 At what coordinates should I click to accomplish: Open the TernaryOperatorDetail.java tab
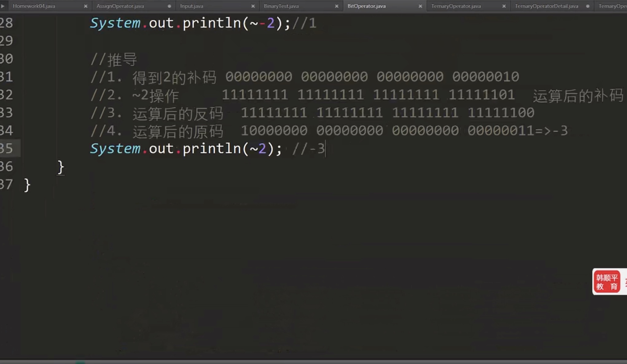pyautogui.click(x=546, y=6)
